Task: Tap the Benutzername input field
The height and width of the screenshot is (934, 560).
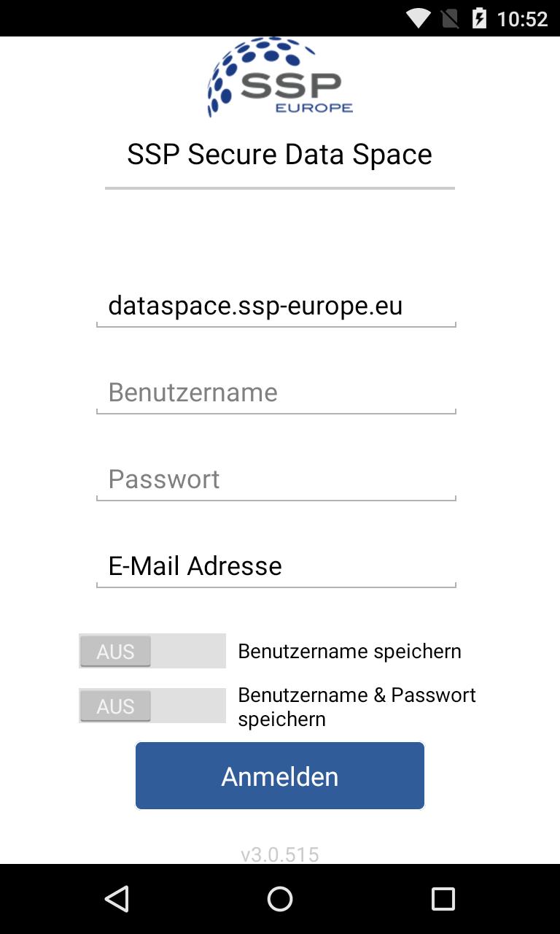Action: 276,392
